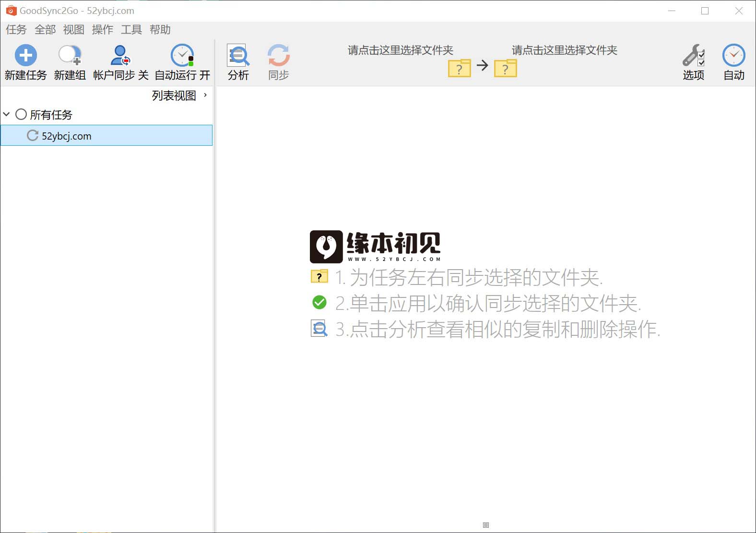The image size is (756, 533).
Task: Select the 所有任务 circle indicator
Action: 21,114
